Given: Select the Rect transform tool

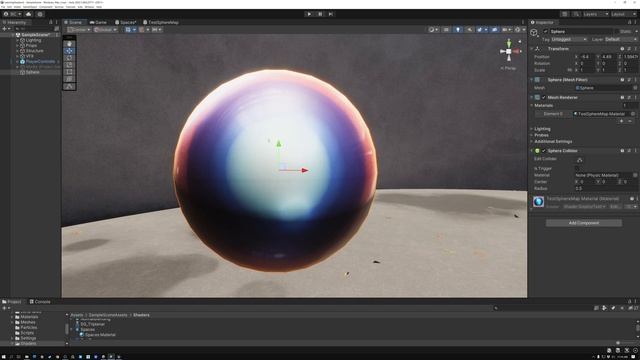Looking at the screenshot, I should pyautogui.click(x=69, y=71).
